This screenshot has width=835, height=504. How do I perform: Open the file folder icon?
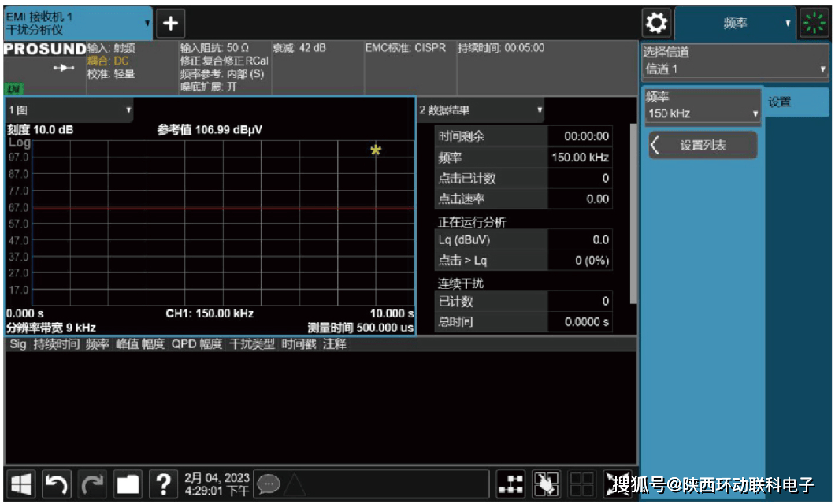tap(128, 484)
